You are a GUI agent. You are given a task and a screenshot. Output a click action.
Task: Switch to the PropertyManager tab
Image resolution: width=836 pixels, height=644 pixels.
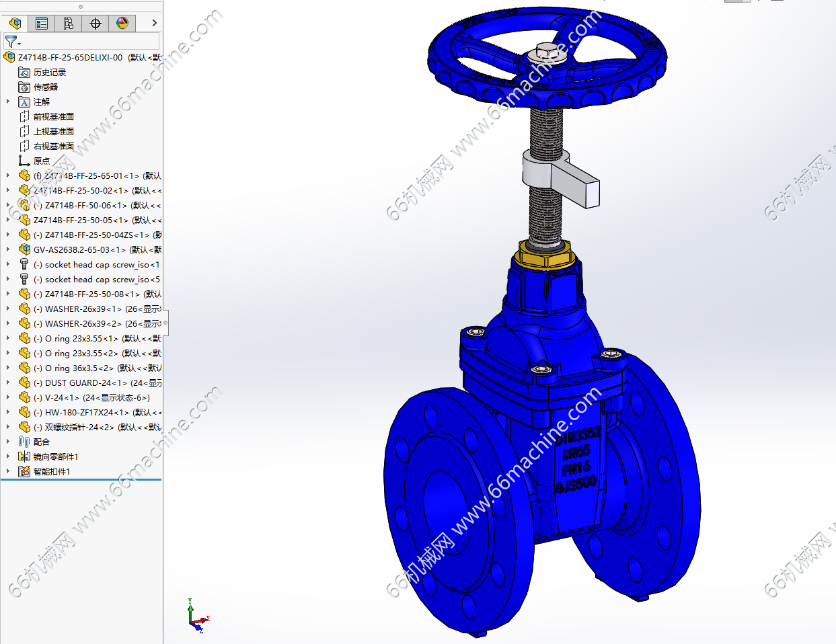coord(42,24)
